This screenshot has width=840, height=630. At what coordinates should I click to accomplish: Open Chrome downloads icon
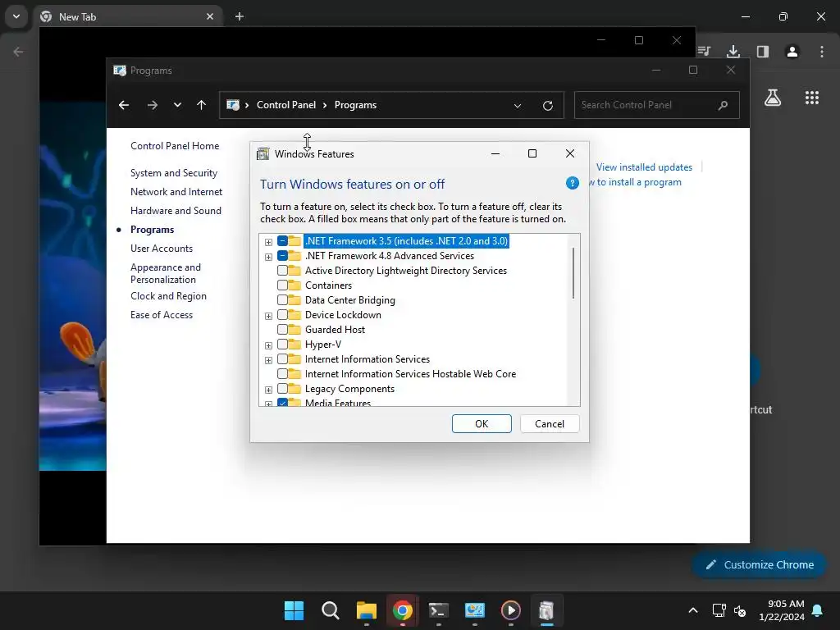coord(733,52)
